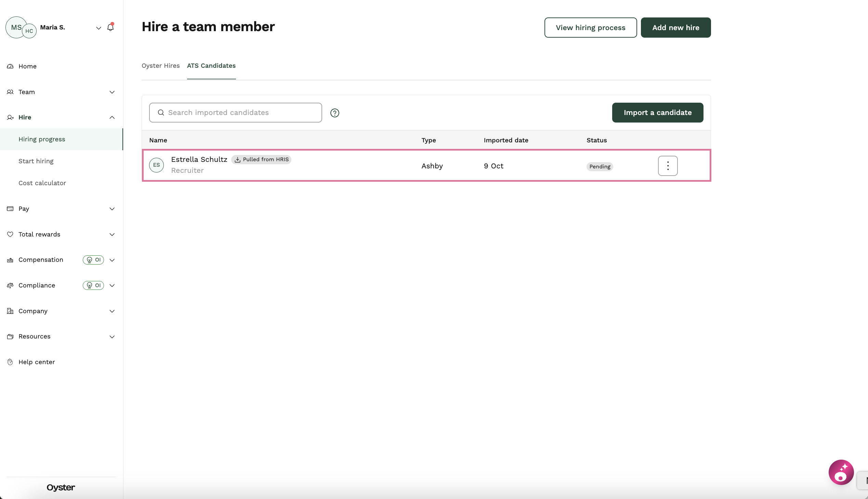Click the Company building icon

click(10, 311)
